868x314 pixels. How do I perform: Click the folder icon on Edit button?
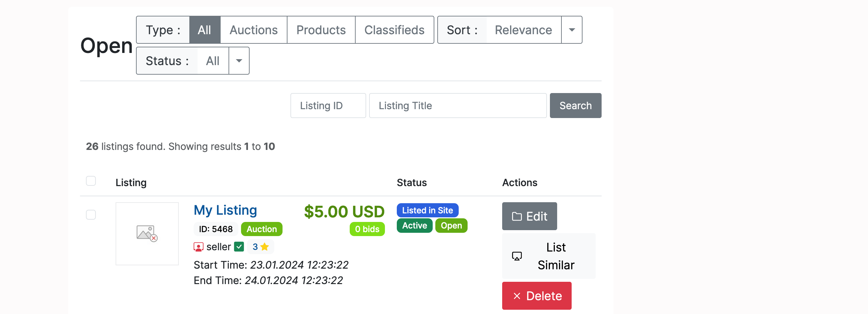517,216
